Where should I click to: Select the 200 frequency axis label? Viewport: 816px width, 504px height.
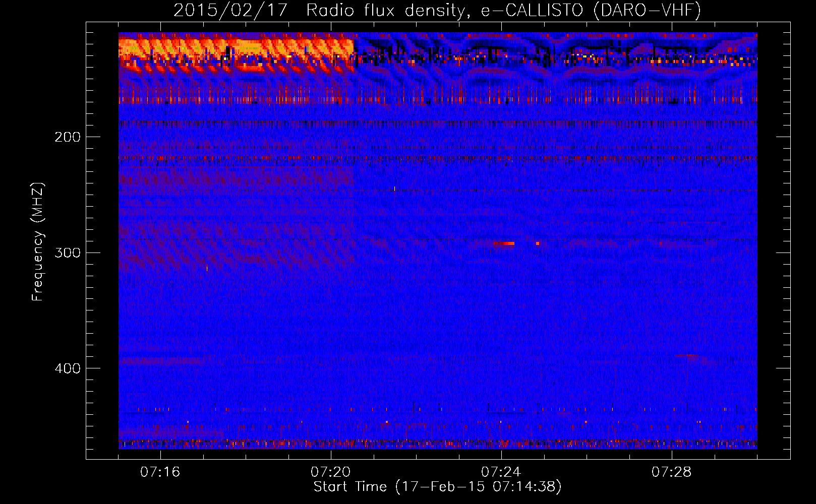(68, 137)
